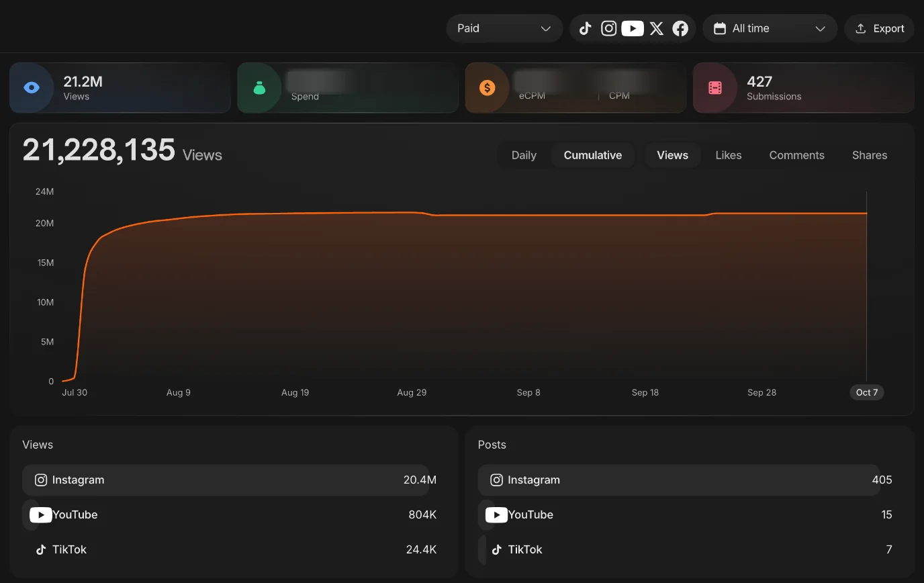Click the orange dollar coin eCPM icon
The width and height of the screenshot is (924, 583).
pyautogui.click(x=488, y=87)
